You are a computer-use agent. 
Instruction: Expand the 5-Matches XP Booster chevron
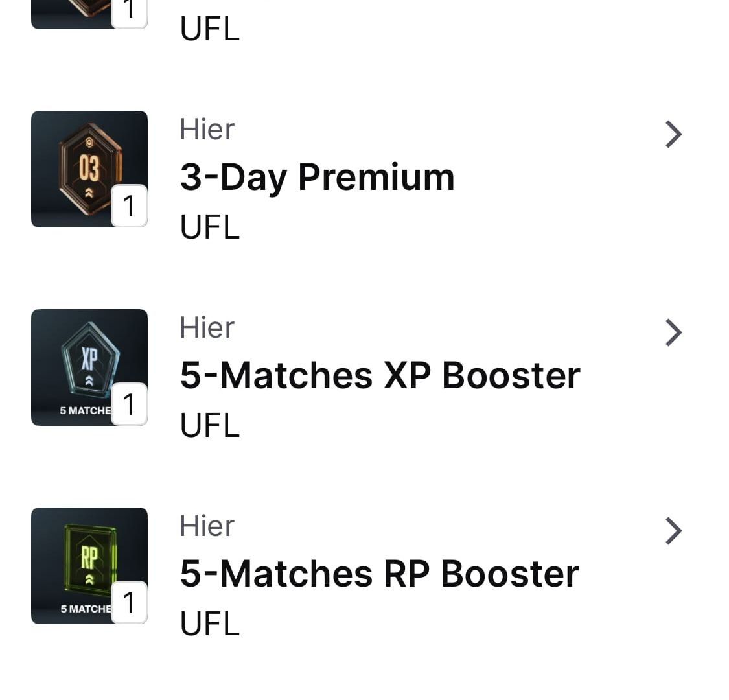[674, 332]
